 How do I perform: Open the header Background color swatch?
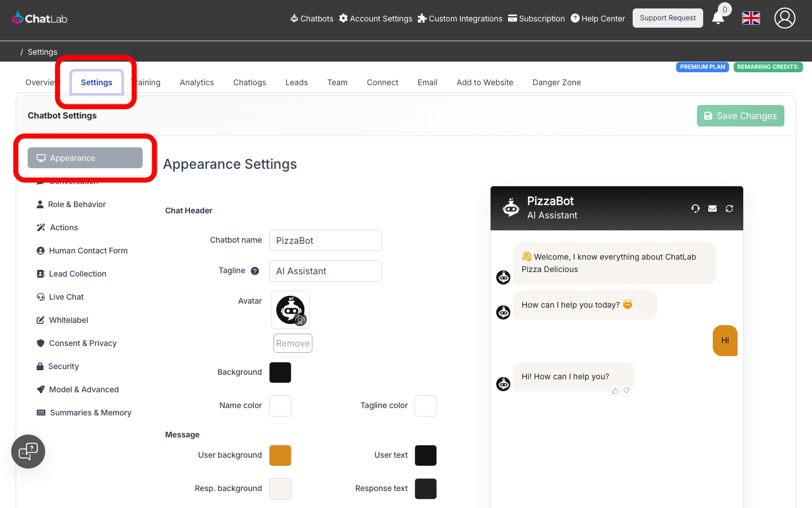(280, 373)
